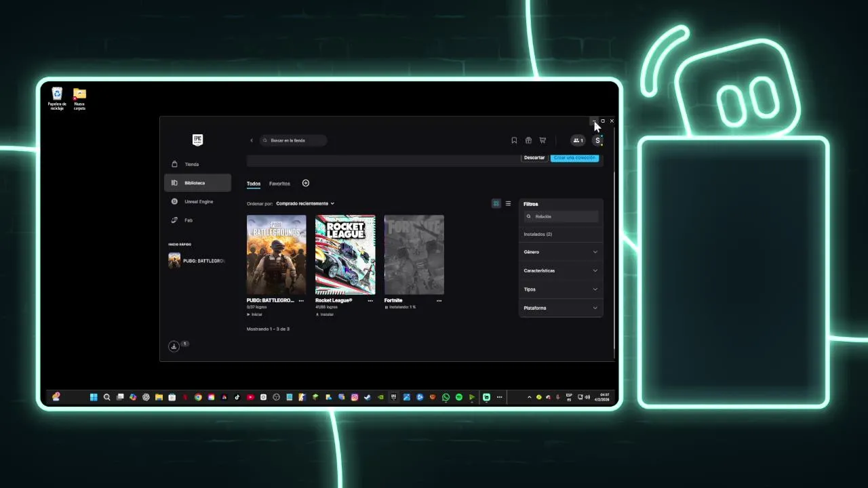Open WhatsApp from the taskbar
This screenshot has width=868, height=488.
click(x=446, y=397)
